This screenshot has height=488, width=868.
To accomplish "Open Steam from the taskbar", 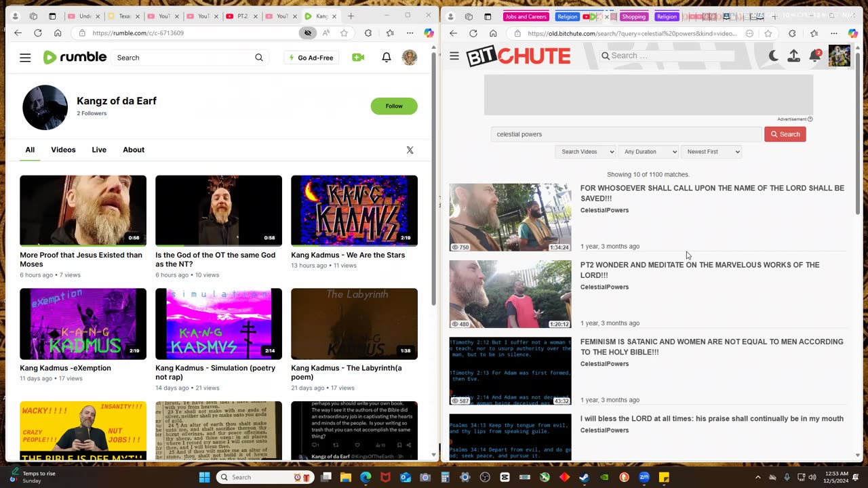I will (x=584, y=477).
